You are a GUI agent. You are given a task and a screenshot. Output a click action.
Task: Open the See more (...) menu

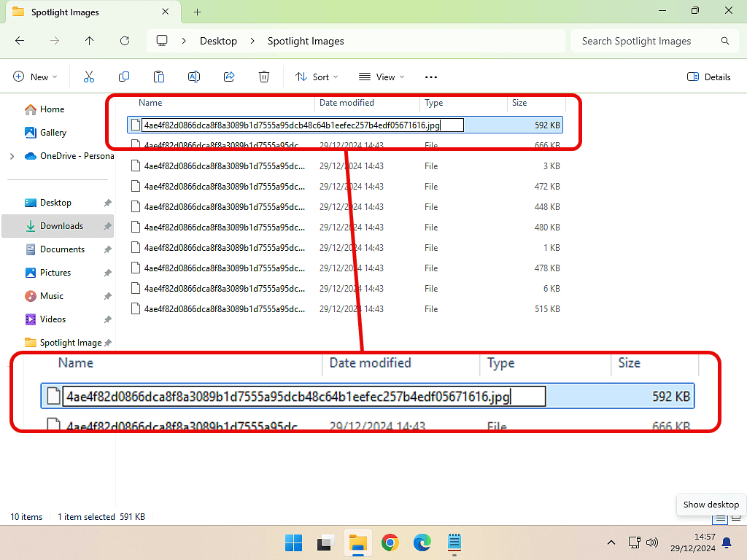(430, 77)
